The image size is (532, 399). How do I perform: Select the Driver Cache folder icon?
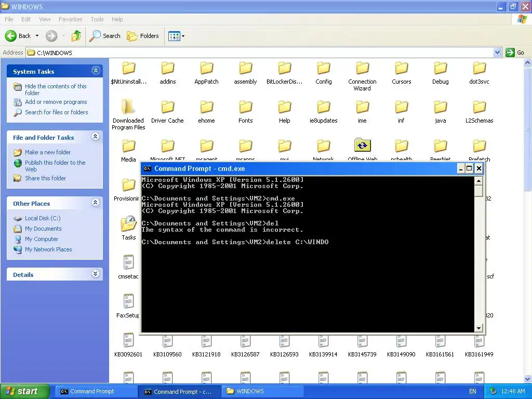[168, 107]
